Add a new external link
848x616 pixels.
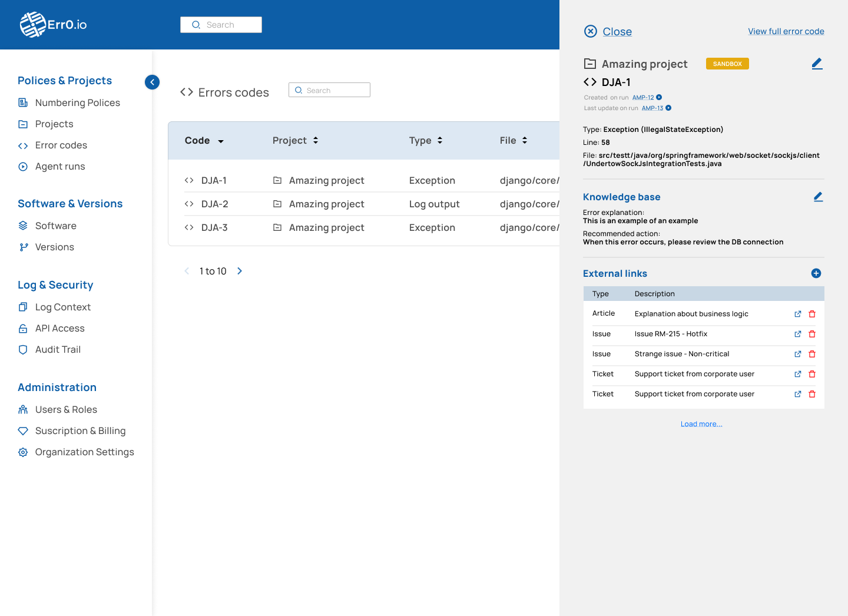click(x=816, y=273)
